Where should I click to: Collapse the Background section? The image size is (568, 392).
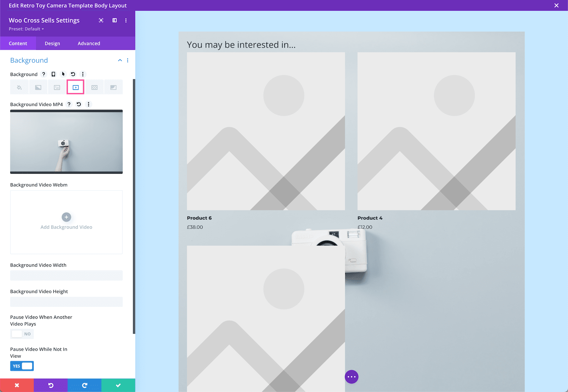120,60
